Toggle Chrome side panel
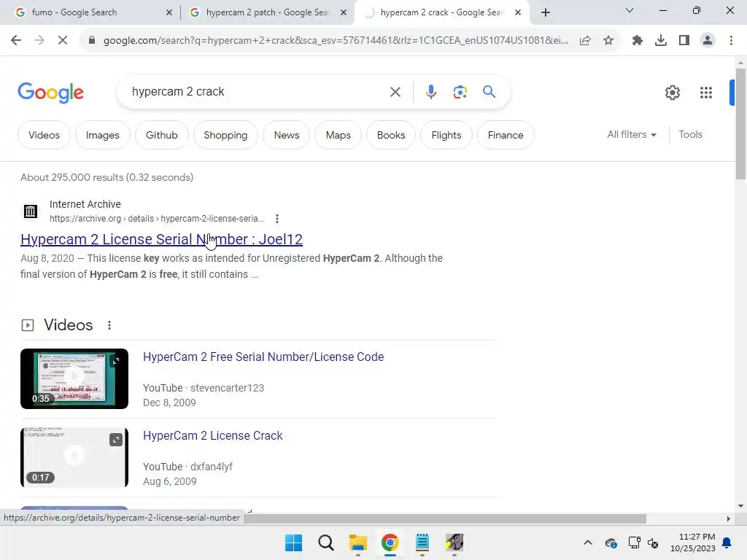747x560 pixels. pyautogui.click(x=684, y=41)
